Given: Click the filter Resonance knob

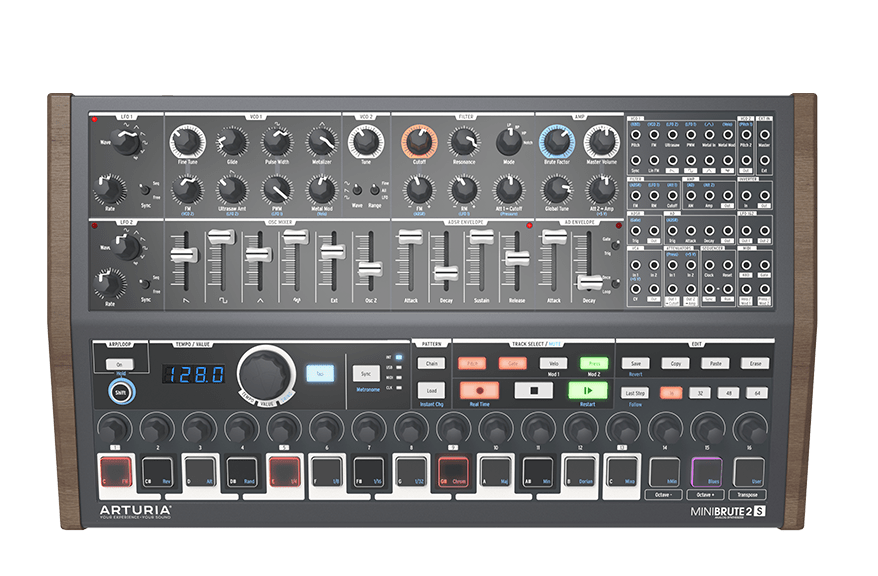Looking at the screenshot, I should [x=464, y=142].
